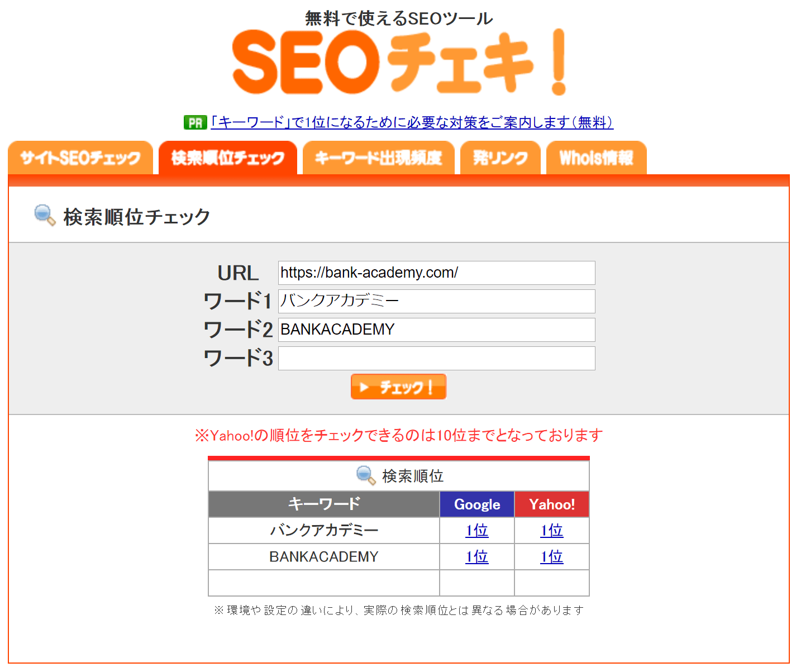The height and width of the screenshot is (672, 796).
Task: Open Yahoo! 1位 link for BANKACADEMY
Action: tap(552, 556)
